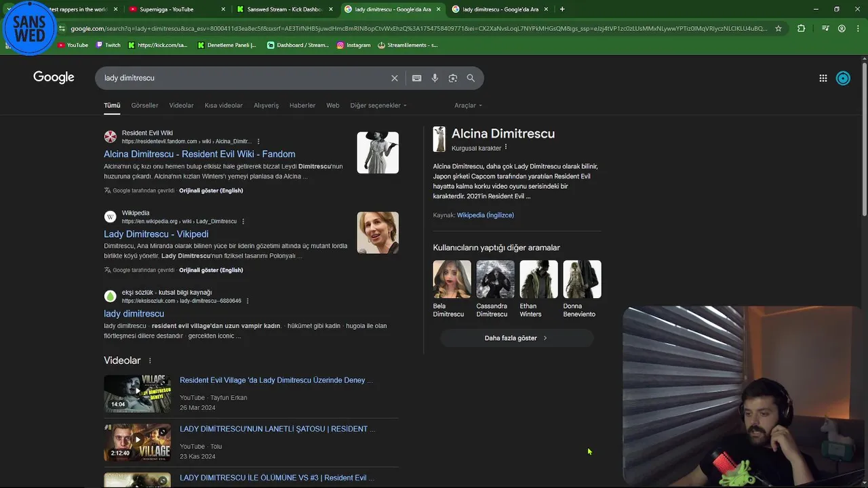Open the Denetleme Paneli bookmark

227,45
